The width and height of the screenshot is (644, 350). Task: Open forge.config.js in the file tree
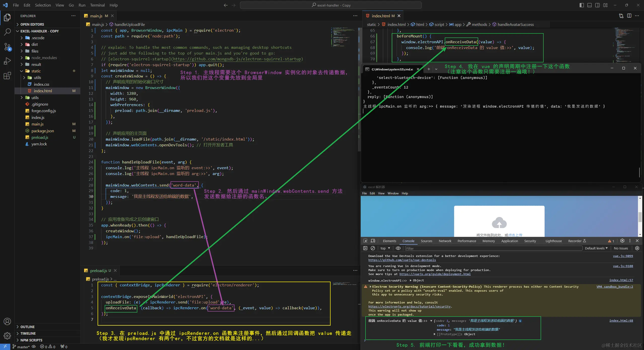(x=44, y=111)
